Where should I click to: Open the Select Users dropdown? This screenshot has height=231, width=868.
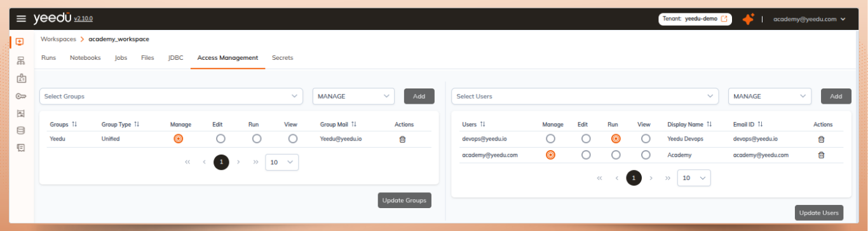(x=585, y=96)
